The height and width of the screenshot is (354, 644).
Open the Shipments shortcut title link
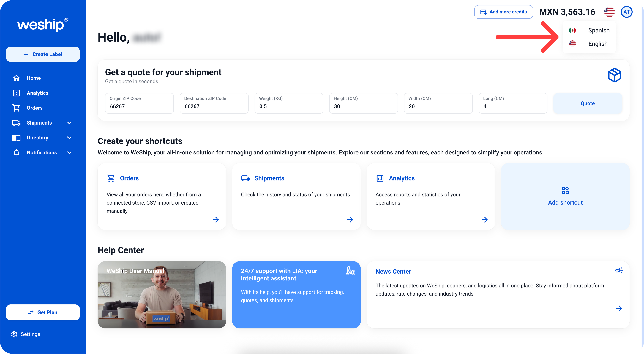pos(269,178)
